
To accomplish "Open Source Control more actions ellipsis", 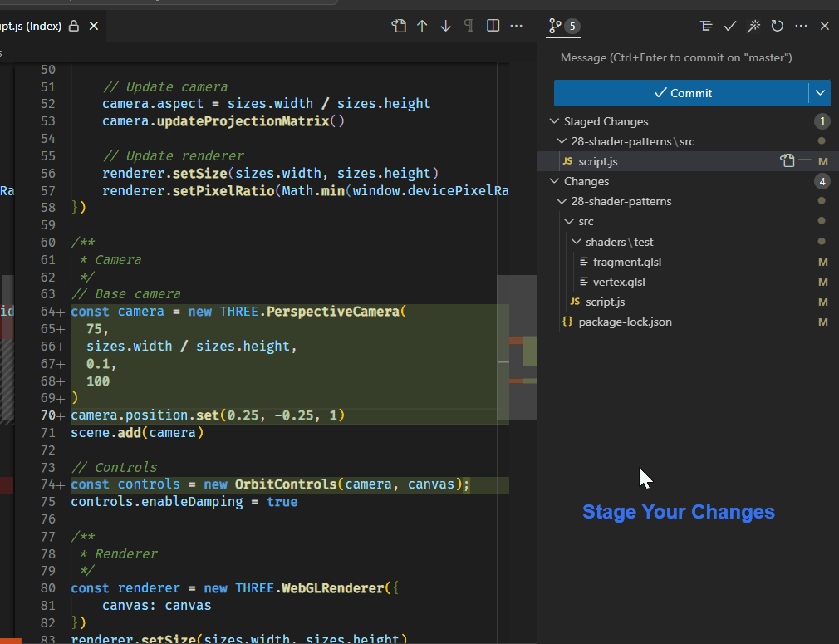I will [x=801, y=26].
